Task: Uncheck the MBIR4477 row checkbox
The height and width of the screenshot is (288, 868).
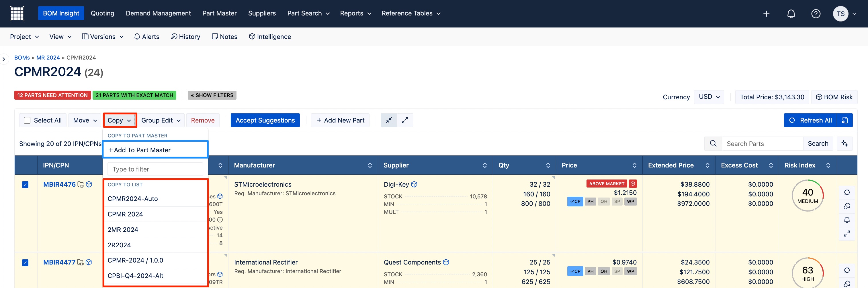Action: 25,263
